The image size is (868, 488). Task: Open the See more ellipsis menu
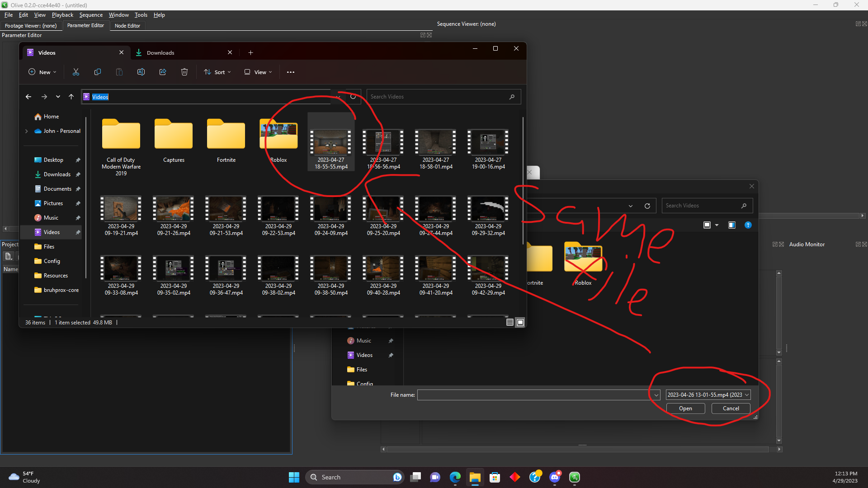(x=291, y=72)
